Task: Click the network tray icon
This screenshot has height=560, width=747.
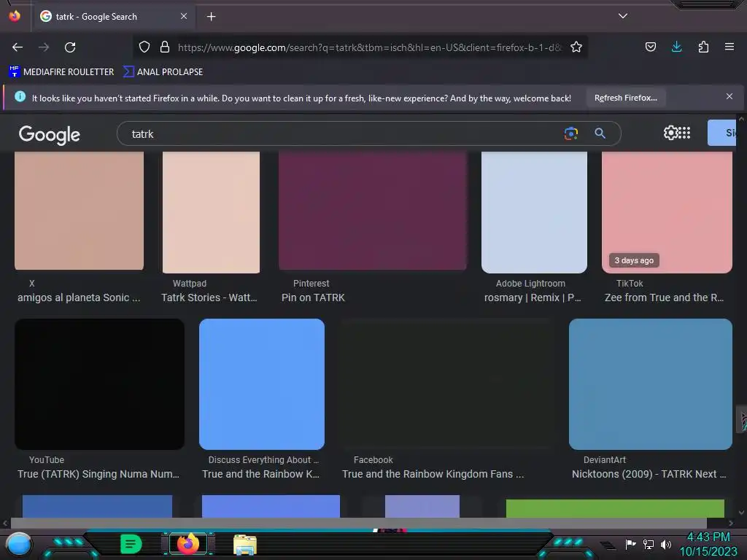Action: click(649, 544)
